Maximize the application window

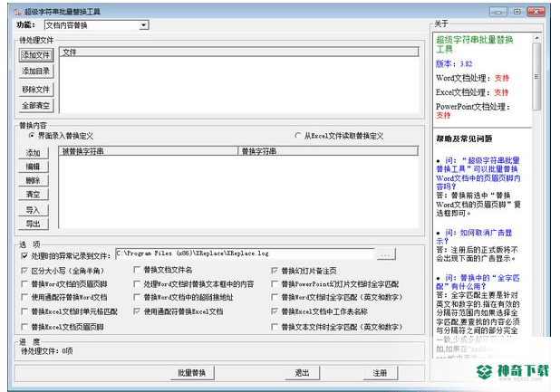[x=517, y=12]
